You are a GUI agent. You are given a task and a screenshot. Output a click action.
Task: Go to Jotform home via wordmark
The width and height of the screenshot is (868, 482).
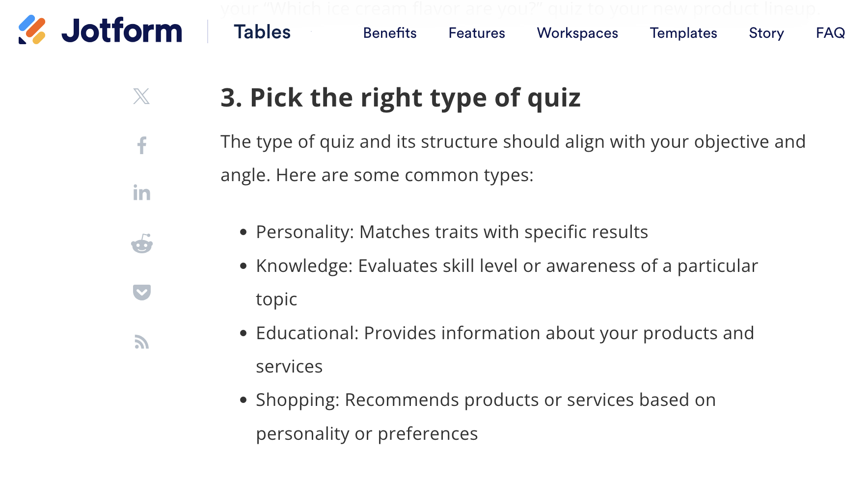click(x=122, y=31)
